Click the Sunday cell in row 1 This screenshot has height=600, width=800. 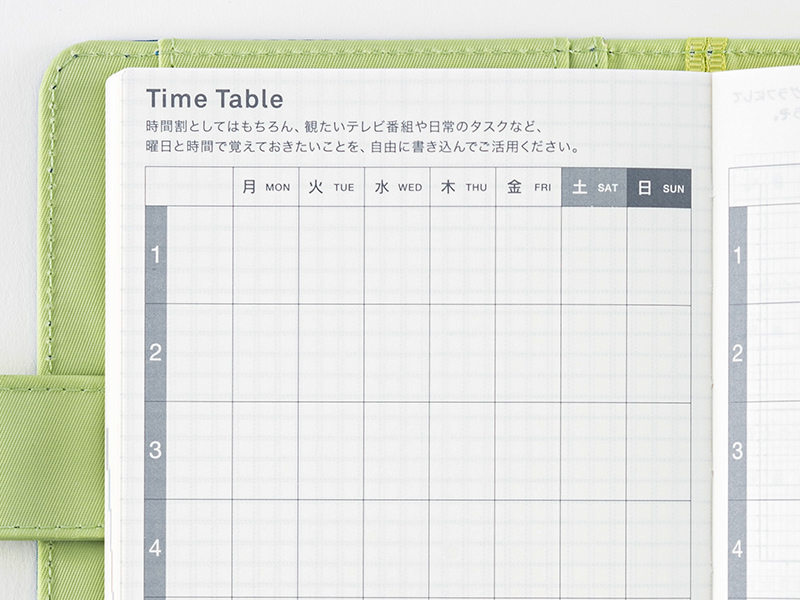click(659, 255)
